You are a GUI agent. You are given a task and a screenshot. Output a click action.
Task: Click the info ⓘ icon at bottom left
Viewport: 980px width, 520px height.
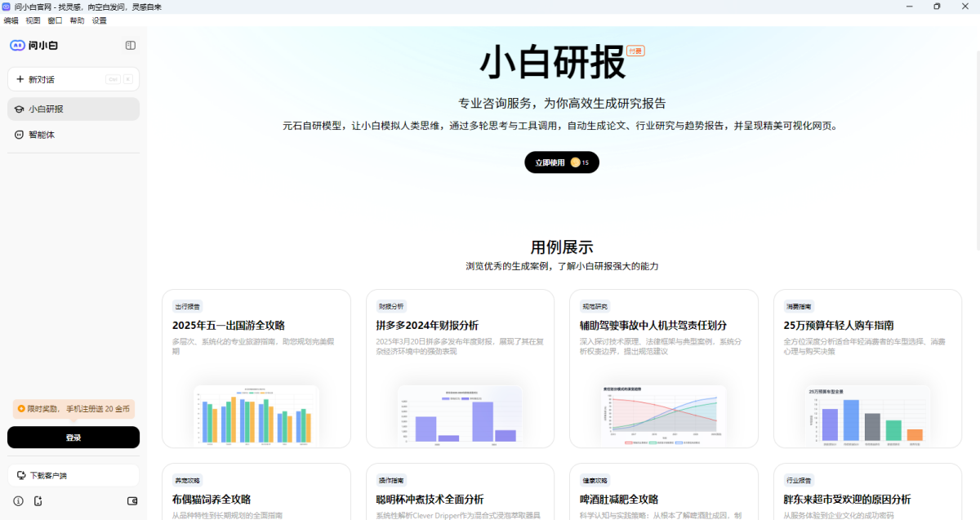[x=16, y=501]
